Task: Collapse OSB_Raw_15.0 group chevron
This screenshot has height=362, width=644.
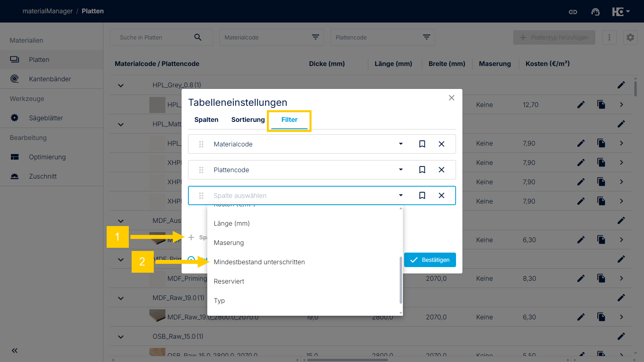Action: (x=121, y=337)
